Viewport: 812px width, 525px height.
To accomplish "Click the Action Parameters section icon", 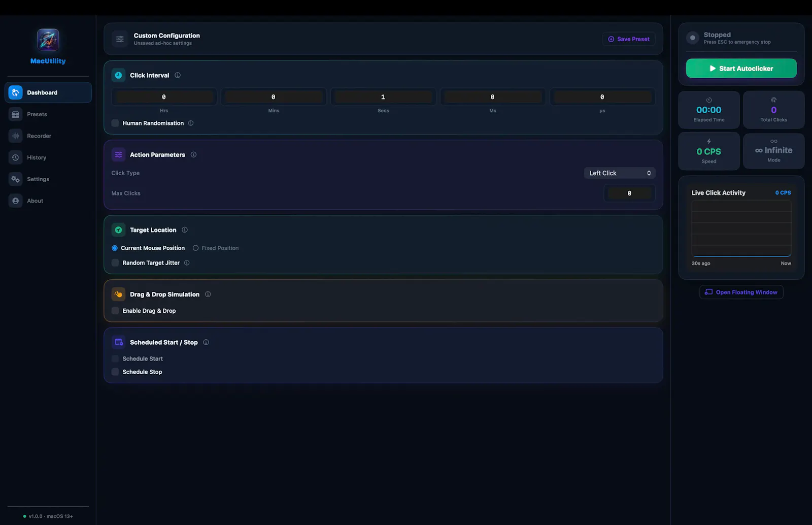I will click(118, 155).
